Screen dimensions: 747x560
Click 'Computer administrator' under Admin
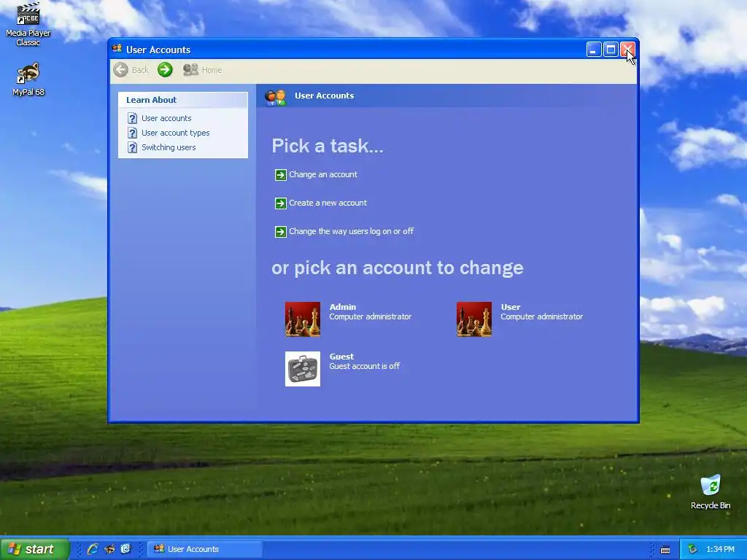pyautogui.click(x=370, y=316)
